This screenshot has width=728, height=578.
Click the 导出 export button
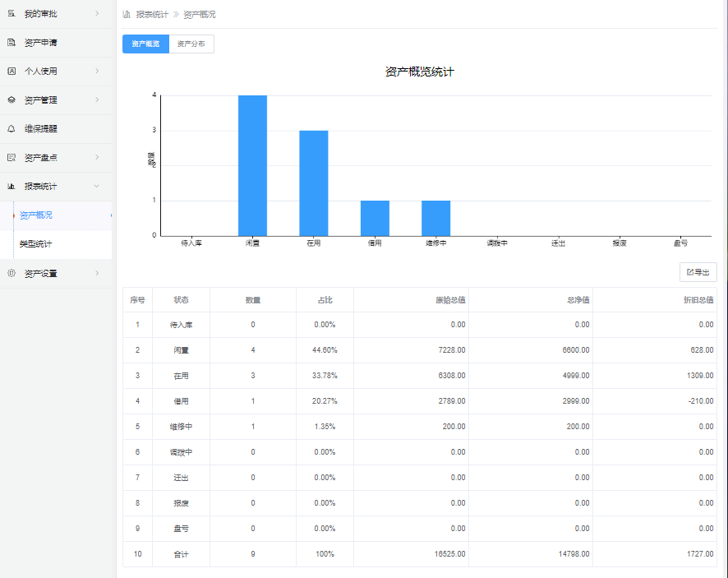click(698, 272)
